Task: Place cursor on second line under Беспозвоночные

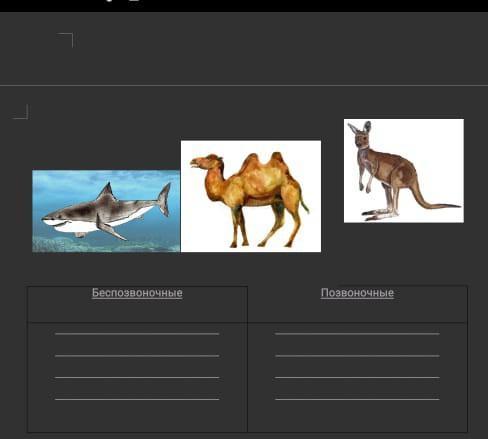Action: pyautogui.click(x=137, y=356)
